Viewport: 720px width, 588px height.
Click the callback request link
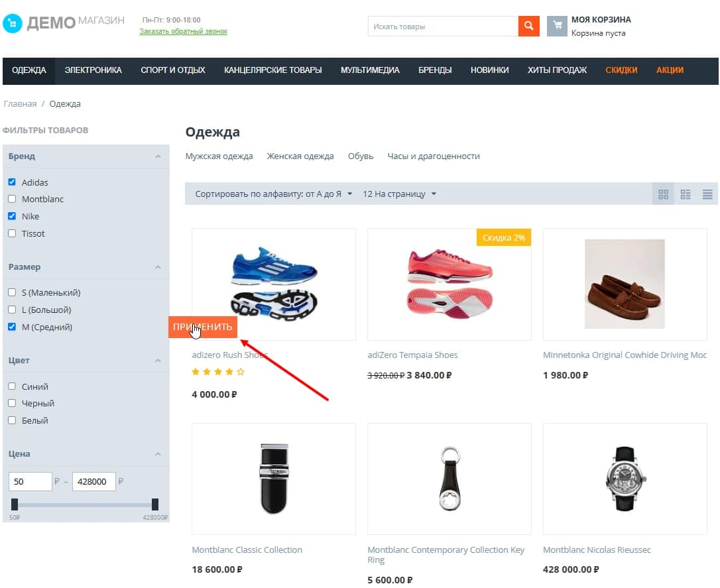point(183,31)
